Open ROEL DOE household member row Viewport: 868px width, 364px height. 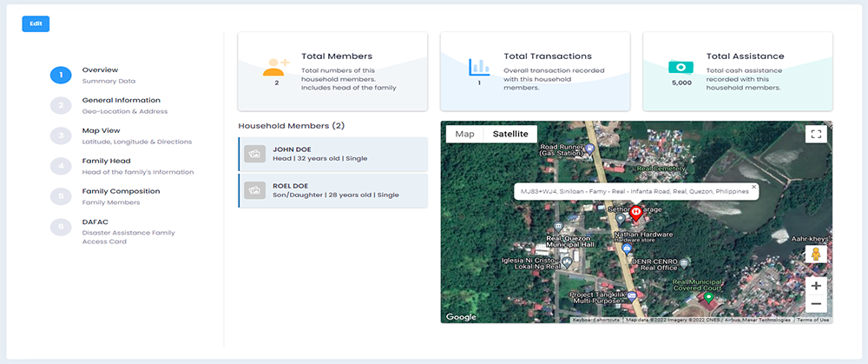click(x=332, y=190)
